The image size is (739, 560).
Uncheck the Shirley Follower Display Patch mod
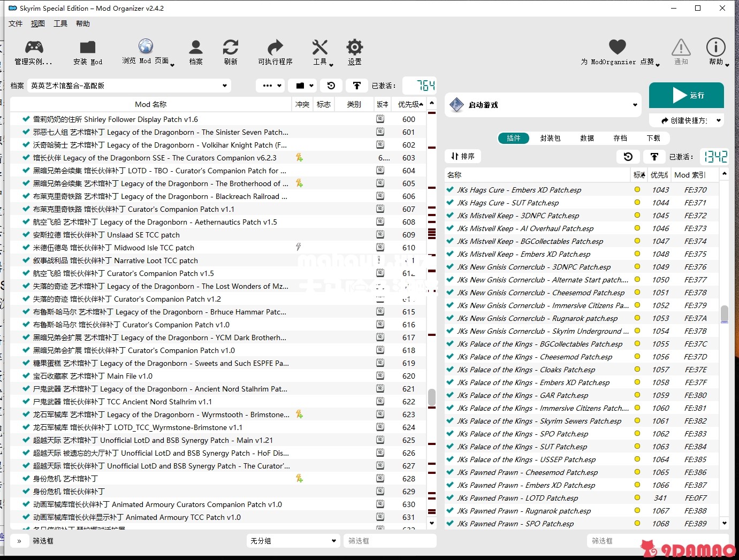point(26,119)
